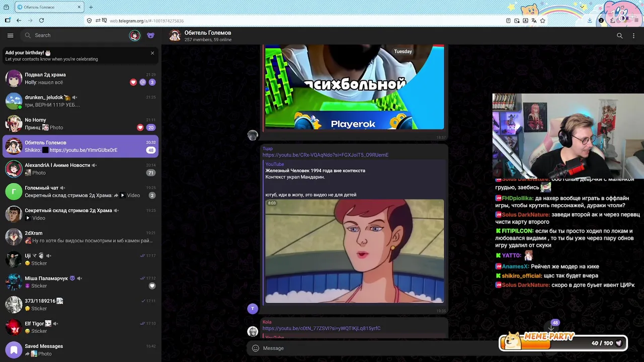This screenshot has width=644, height=362.
Task: Close the Обитель Големов browser tab
Action: (79, 7)
